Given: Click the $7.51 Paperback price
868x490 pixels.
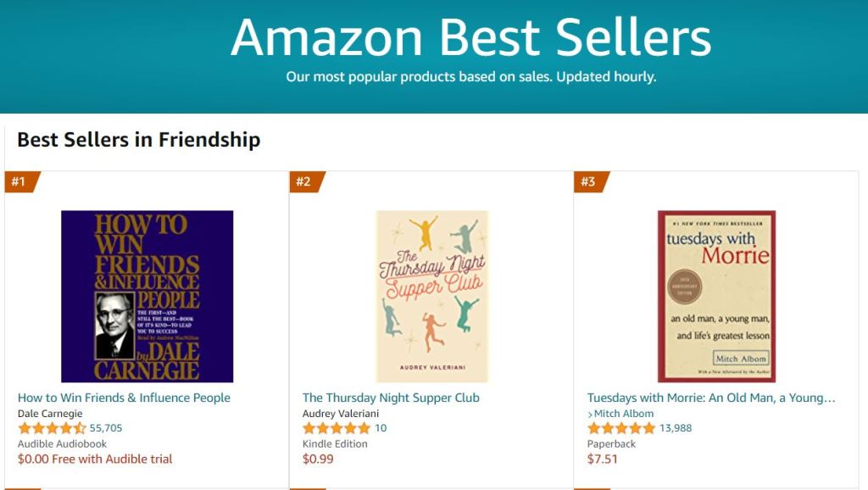Looking at the screenshot, I should point(603,459).
